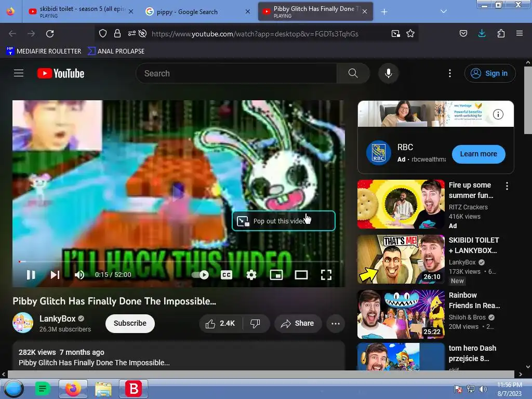Dislike the video thumbs down
The width and height of the screenshot is (532, 399).
[x=255, y=324]
